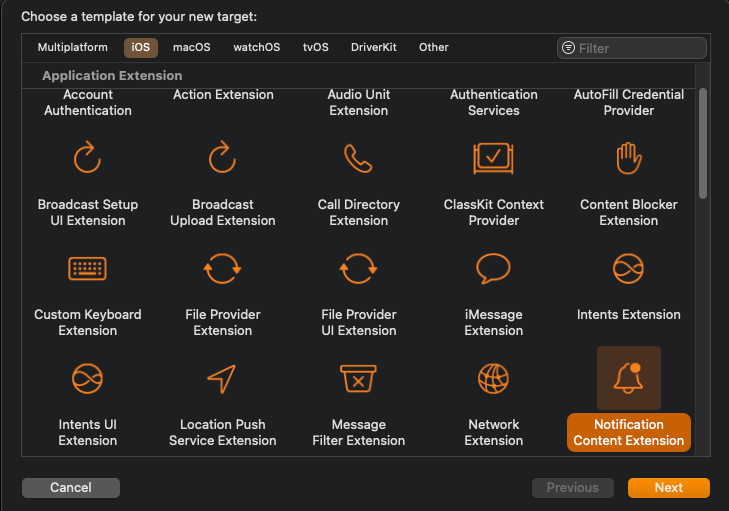Cancel the template selection dialog

click(71, 488)
